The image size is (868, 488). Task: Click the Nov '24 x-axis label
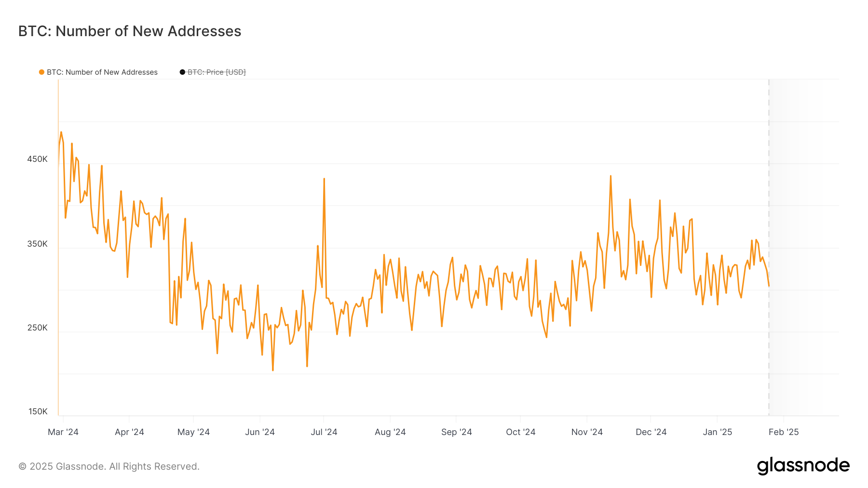587,432
